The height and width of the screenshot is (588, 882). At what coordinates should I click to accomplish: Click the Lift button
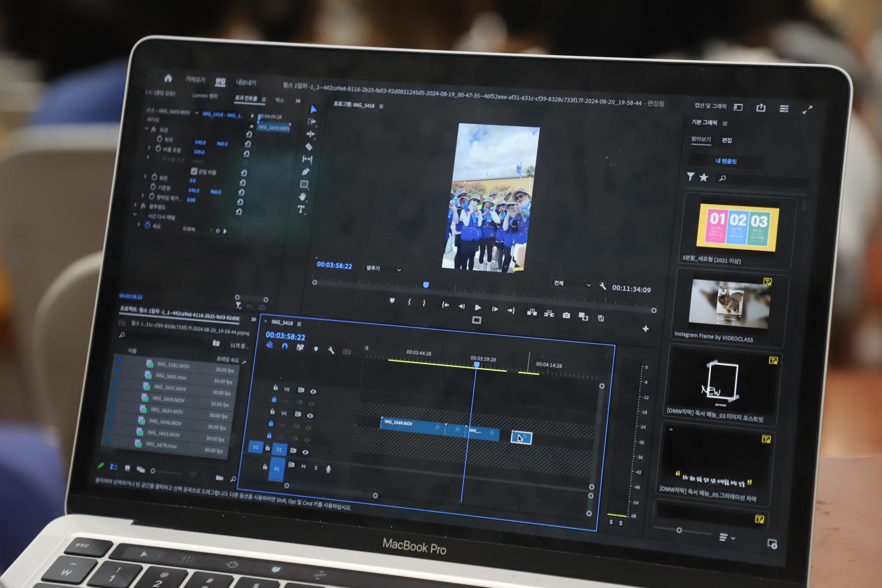tap(532, 312)
